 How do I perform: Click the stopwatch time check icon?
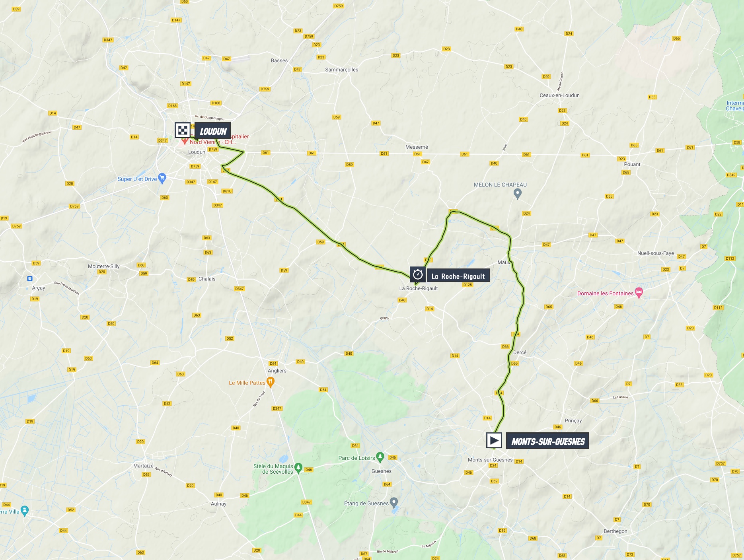417,274
